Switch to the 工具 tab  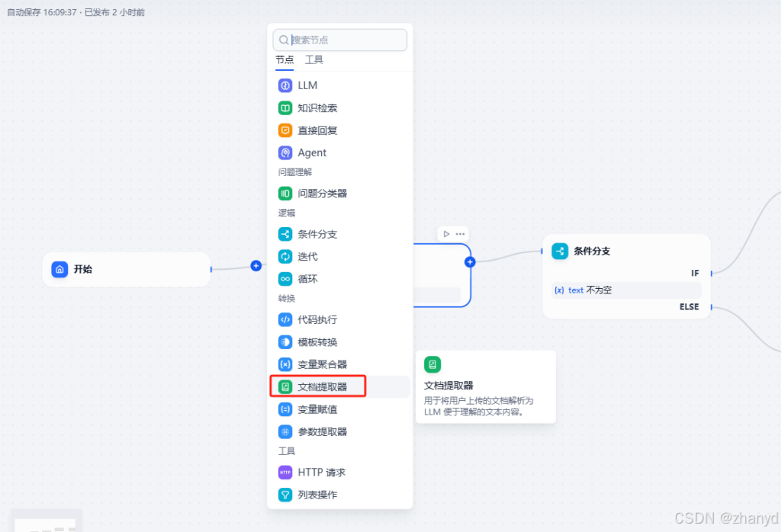tap(313, 59)
